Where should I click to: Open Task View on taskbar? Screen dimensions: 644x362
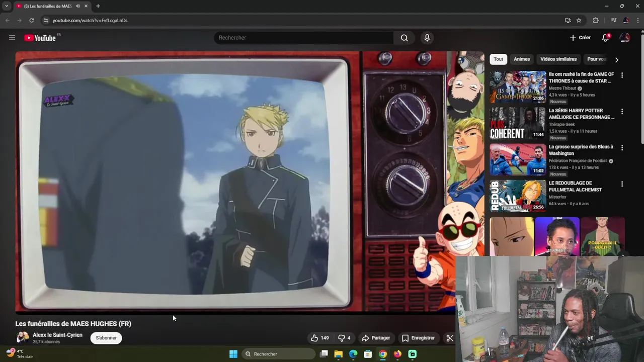(x=324, y=354)
